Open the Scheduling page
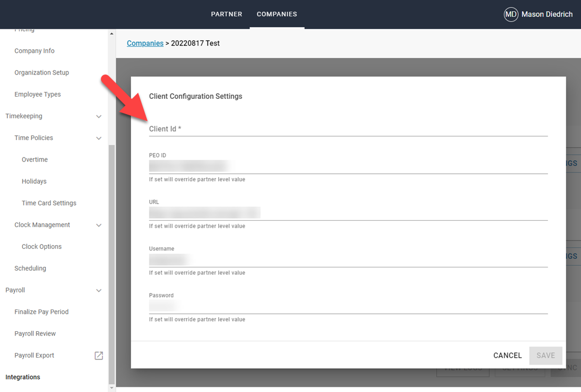 30,268
